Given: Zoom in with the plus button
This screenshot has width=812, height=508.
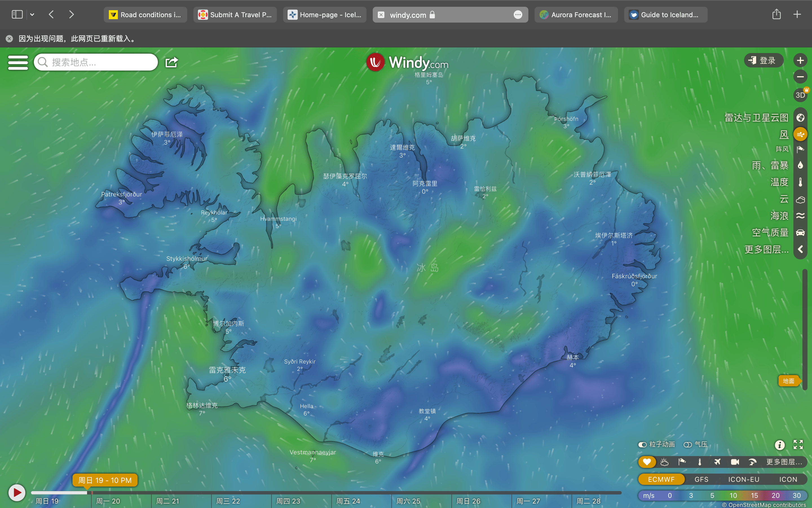Looking at the screenshot, I should tap(800, 60).
